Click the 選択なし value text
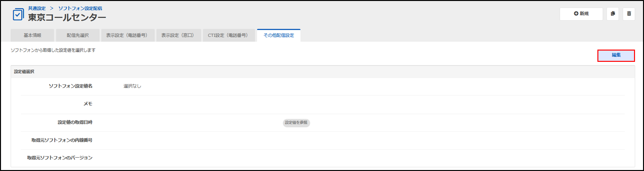This screenshot has height=171, width=644. tap(132, 86)
